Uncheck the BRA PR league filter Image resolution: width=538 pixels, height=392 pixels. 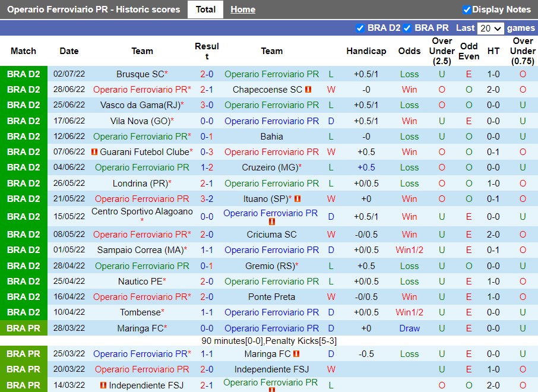point(407,28)
